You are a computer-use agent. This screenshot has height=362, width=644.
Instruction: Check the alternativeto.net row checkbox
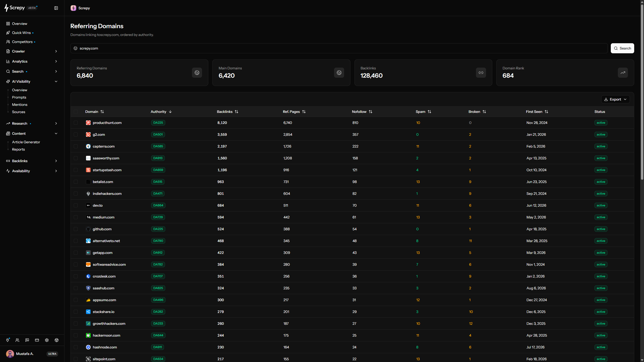point(76,241)
